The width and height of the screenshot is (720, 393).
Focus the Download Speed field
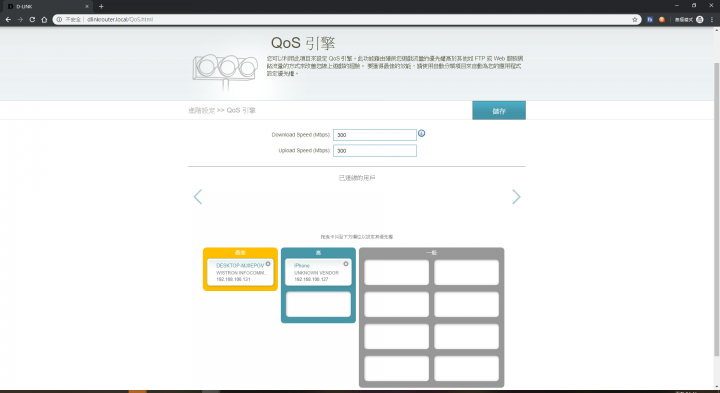click(375, 135)
